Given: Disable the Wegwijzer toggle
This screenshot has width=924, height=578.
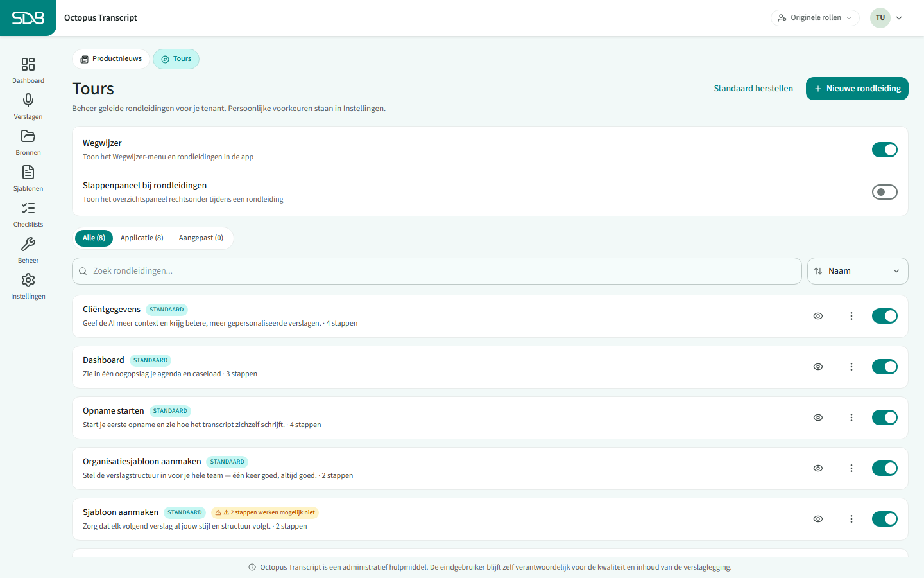Looking at the screenshot, I should click(x=885, y=150).
